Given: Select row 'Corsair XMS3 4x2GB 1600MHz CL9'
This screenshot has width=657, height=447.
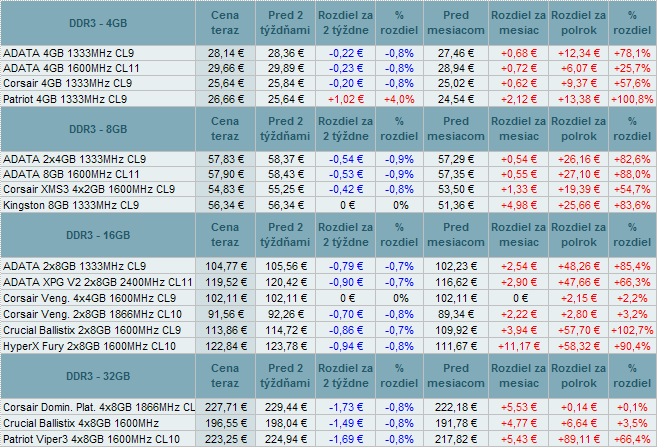Looking at the screenshot, I should point(328,189).
